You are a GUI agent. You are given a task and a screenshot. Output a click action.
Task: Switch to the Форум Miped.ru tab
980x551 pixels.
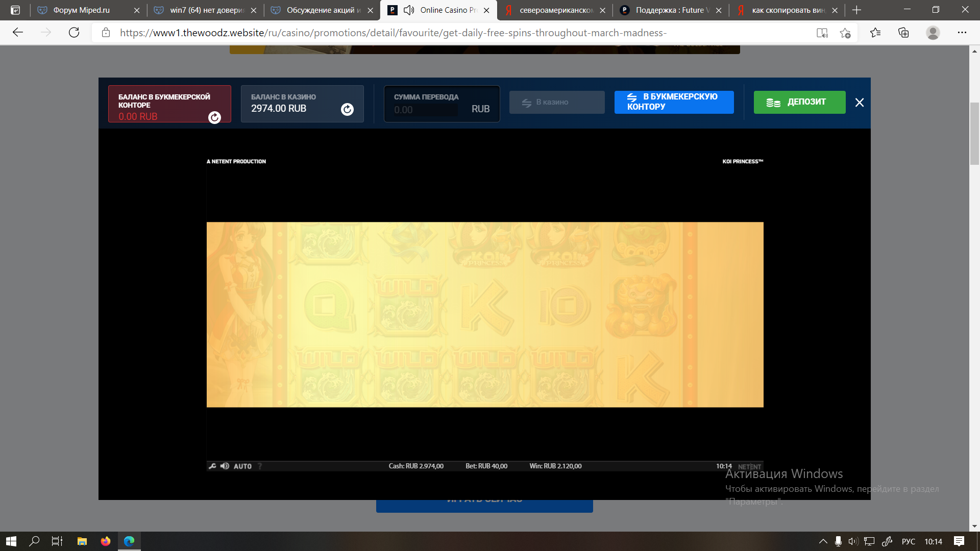pyautogui.click(x=82, y=10)
